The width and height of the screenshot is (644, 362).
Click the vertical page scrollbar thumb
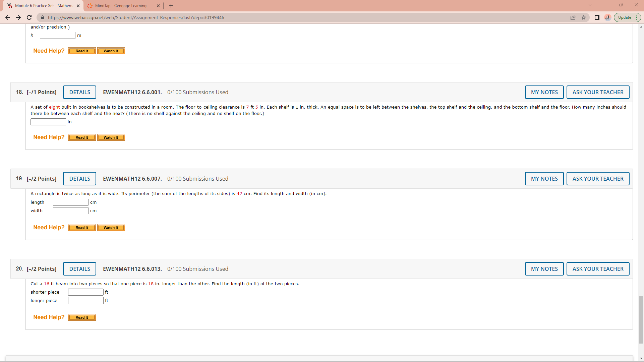(641, 319)
